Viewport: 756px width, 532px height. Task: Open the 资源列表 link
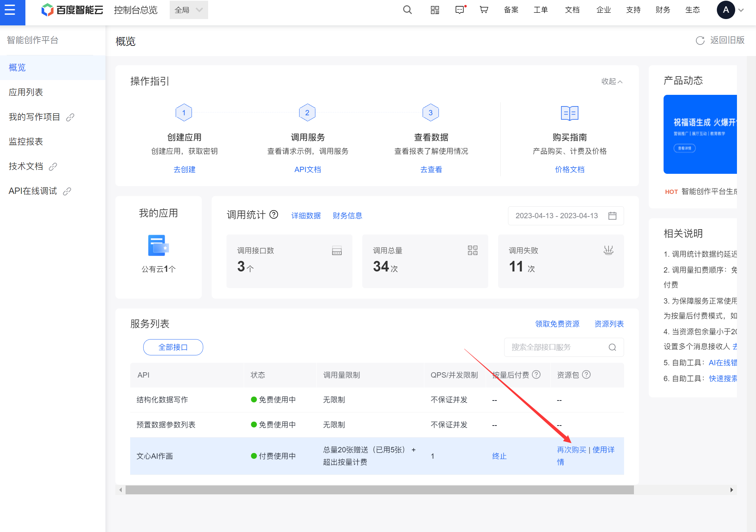pyautogui.click(x=609, y=324)
